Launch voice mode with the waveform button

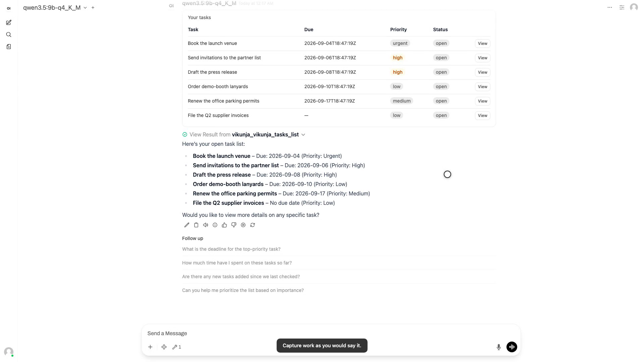[x=512, y=347]
